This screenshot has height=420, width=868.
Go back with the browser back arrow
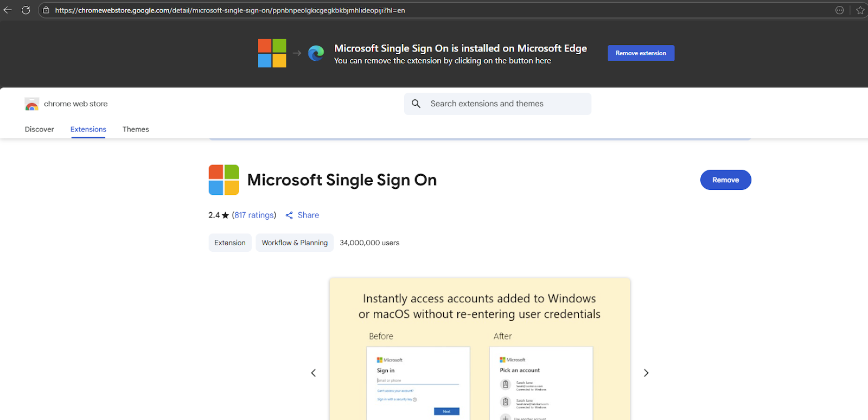click(x=8, y=10)
